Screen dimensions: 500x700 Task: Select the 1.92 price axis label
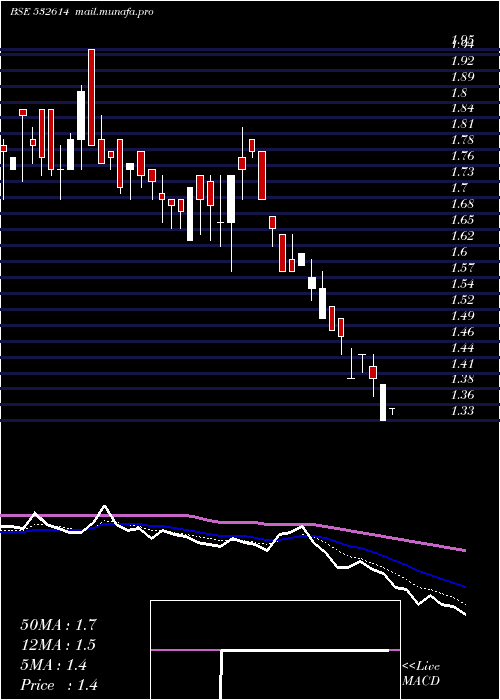click(x=462, y=61)
